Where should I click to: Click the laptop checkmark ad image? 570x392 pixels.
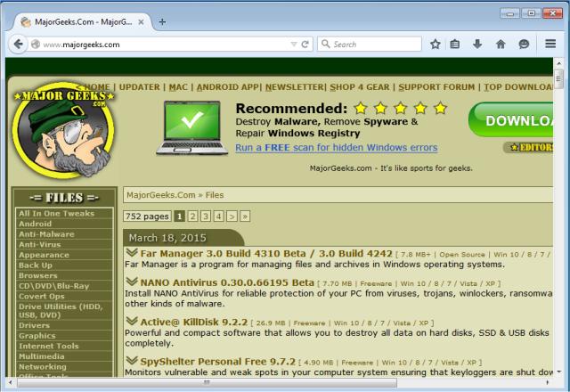[x=192, y=127]
